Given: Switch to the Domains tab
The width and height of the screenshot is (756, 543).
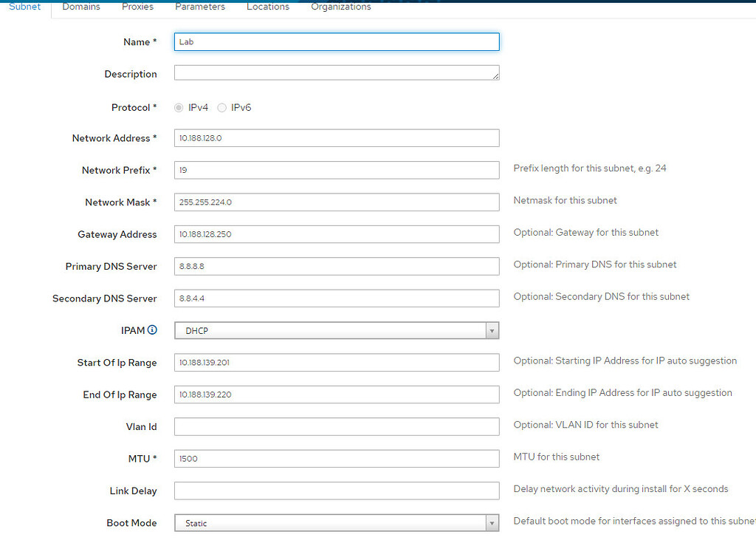Looking at the screenshot, I should tap(81, 6).
